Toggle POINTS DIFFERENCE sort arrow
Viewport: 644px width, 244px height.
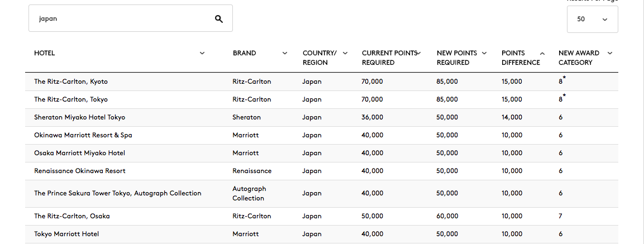(x=542, y=53)
